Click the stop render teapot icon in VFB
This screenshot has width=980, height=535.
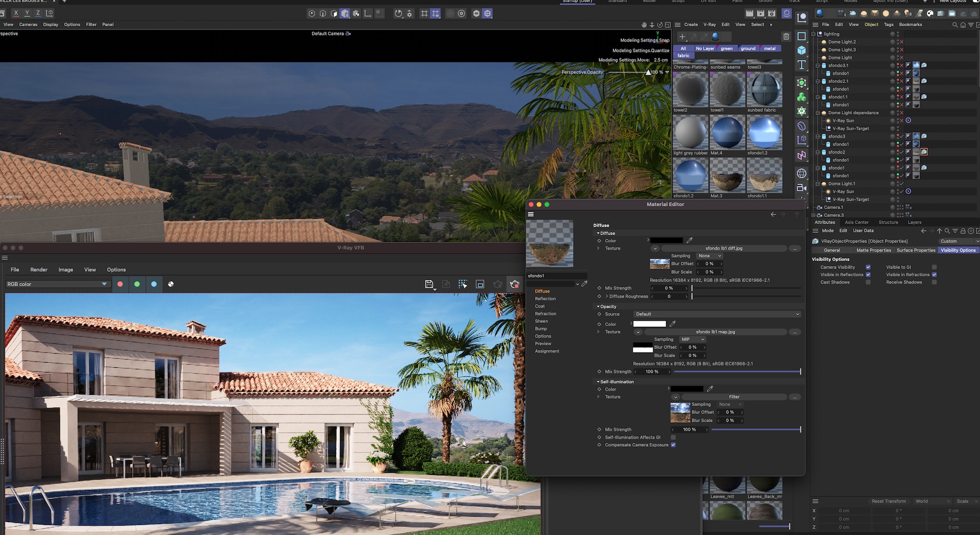(x=514, y=284)
